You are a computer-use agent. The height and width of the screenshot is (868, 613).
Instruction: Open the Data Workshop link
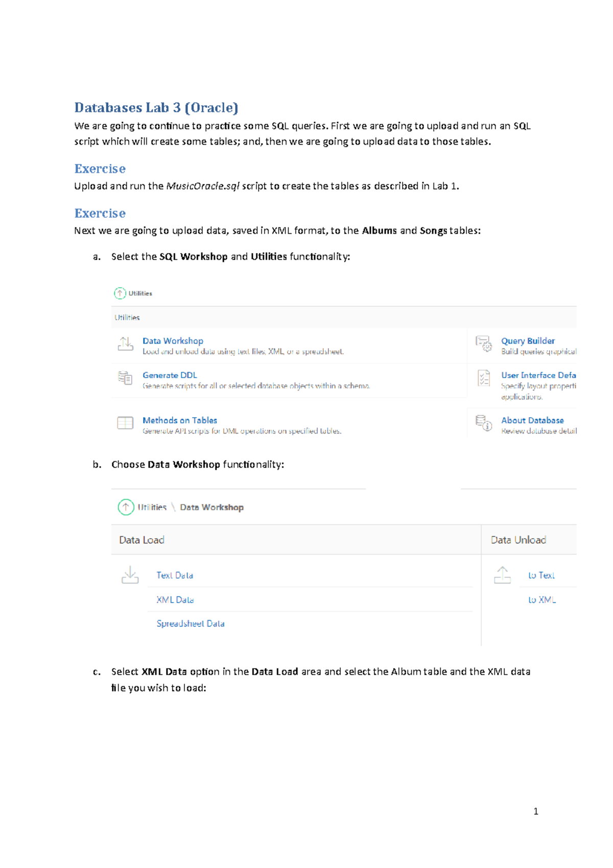(x=173, y=341)
